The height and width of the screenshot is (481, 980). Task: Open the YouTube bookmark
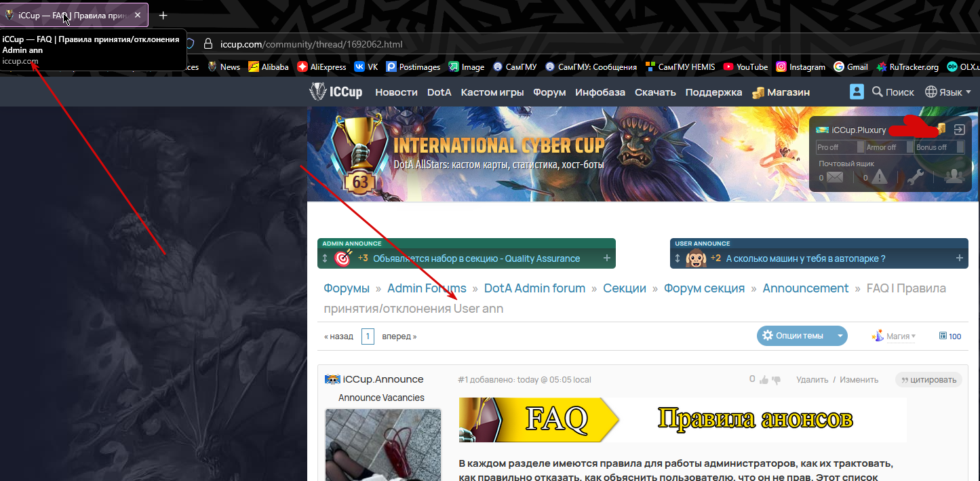745,66
